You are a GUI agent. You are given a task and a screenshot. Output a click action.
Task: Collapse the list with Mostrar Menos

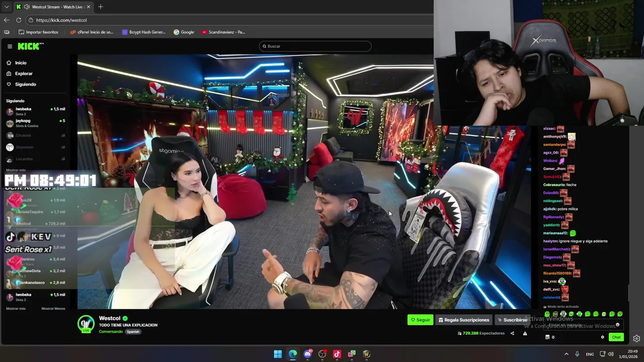[53, 309]
